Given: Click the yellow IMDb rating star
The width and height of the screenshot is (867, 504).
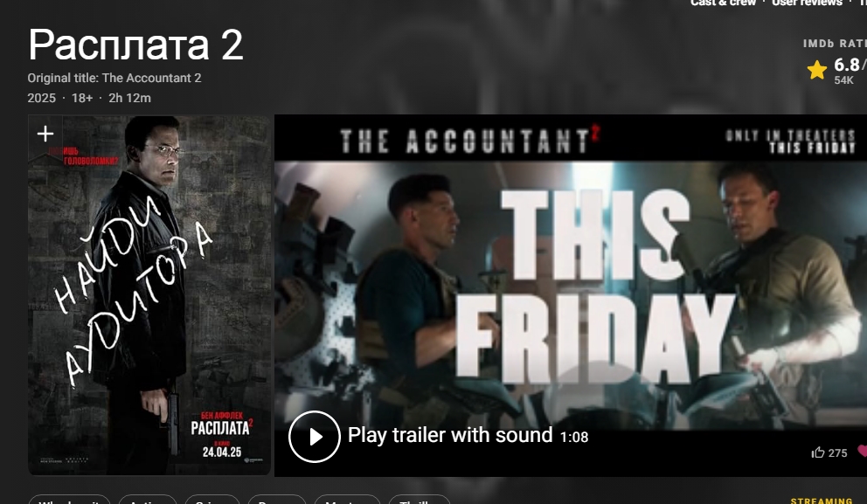Looking at the screenshot, I should point(816,70).
